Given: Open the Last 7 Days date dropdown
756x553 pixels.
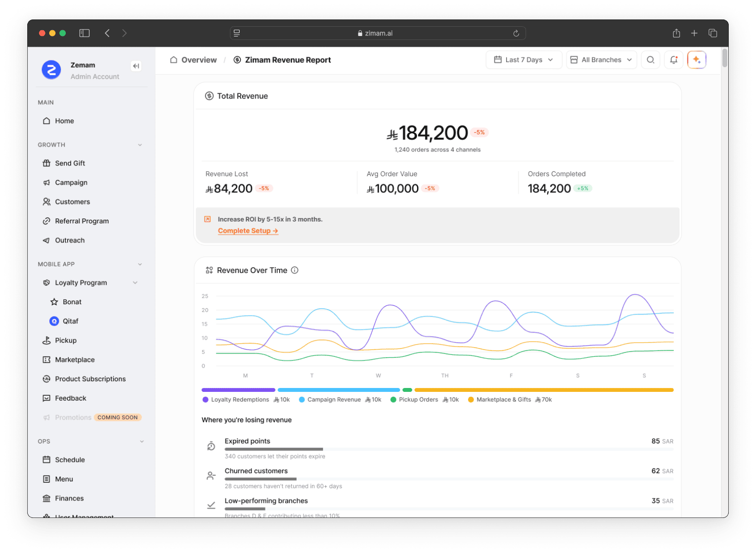Looking at the screenshot, I should 524,60.
